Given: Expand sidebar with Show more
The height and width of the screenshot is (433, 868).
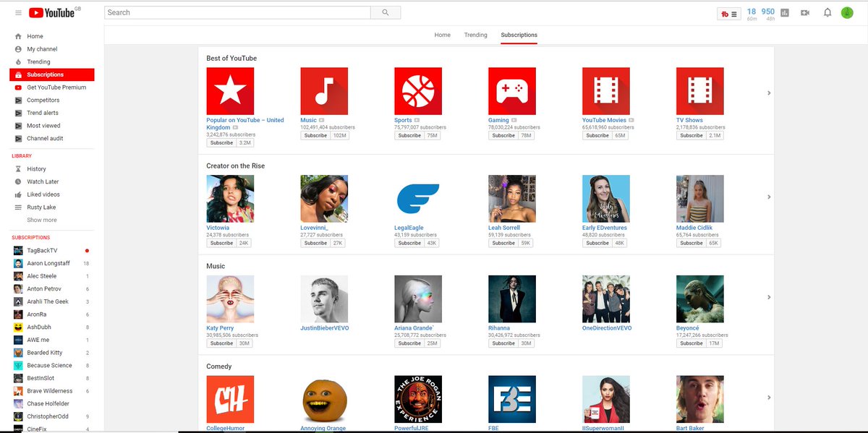Looking at the screenshot, I should point(42,220).
